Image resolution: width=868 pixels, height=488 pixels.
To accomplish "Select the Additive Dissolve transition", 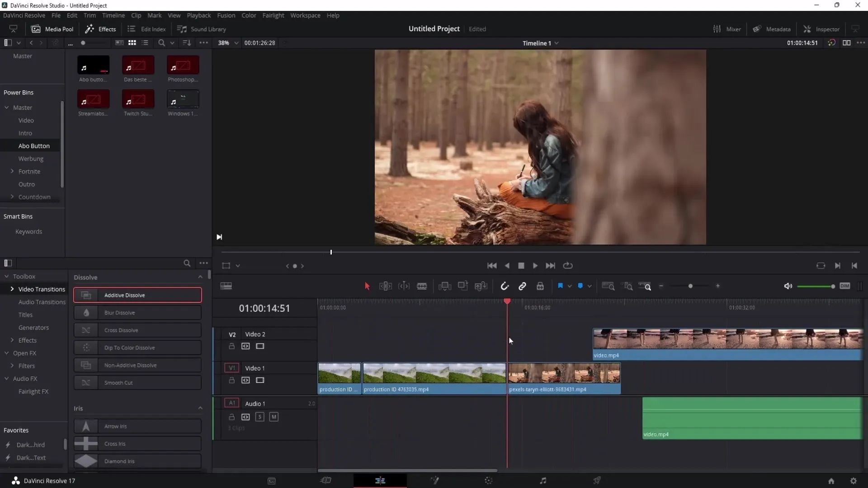I will (137, 295).
